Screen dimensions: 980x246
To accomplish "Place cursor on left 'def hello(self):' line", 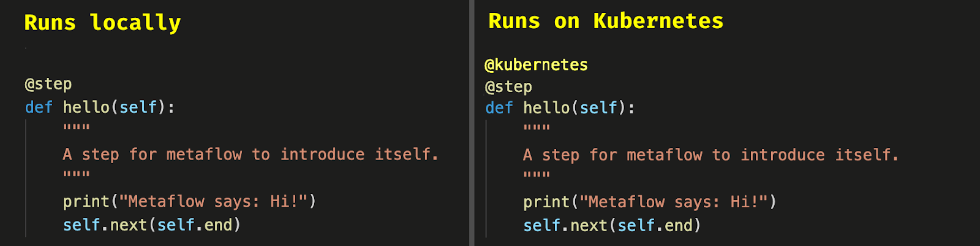I will [100, 107].
